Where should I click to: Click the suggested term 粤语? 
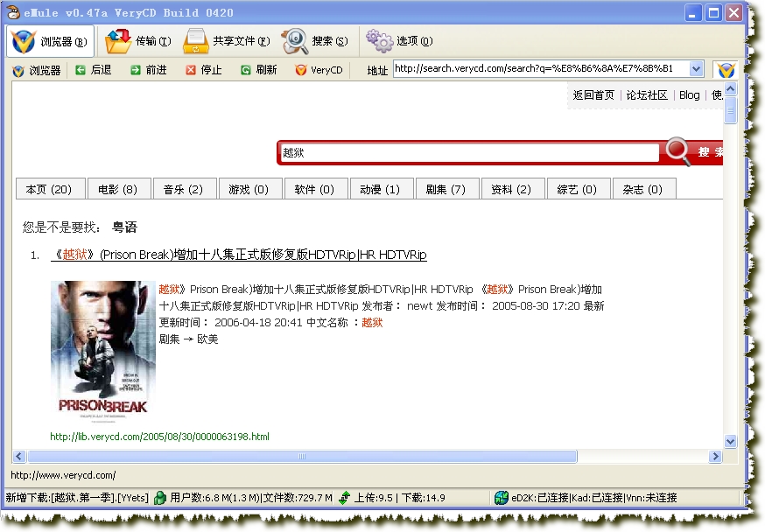(125, 227)
